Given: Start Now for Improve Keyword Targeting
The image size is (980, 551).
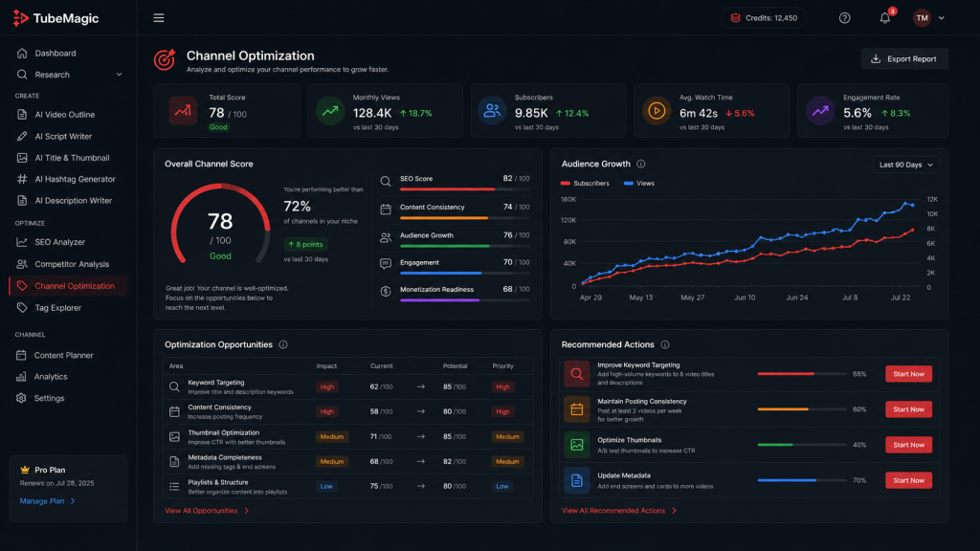Looking at the screenshot, I should click(908, 374).
